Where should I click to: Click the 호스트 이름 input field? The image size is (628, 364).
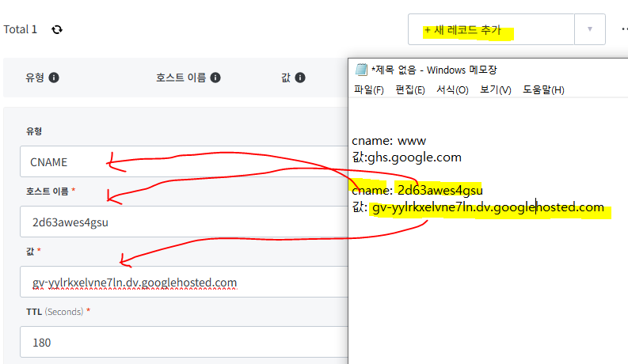(185, 222)
